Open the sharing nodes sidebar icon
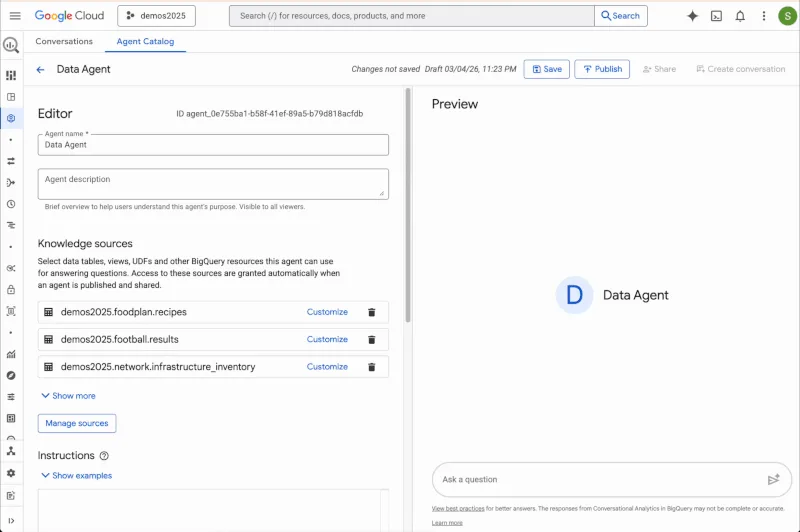 [11, 268]
